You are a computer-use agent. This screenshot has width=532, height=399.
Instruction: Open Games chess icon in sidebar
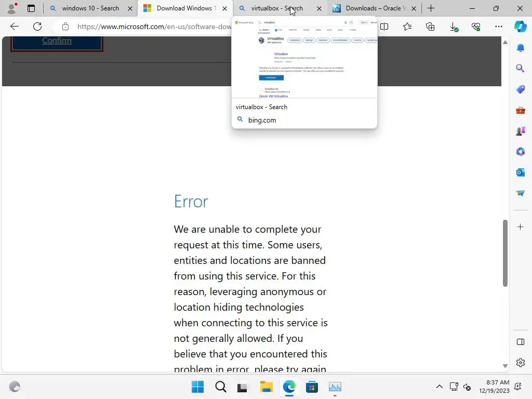[520, 131]
